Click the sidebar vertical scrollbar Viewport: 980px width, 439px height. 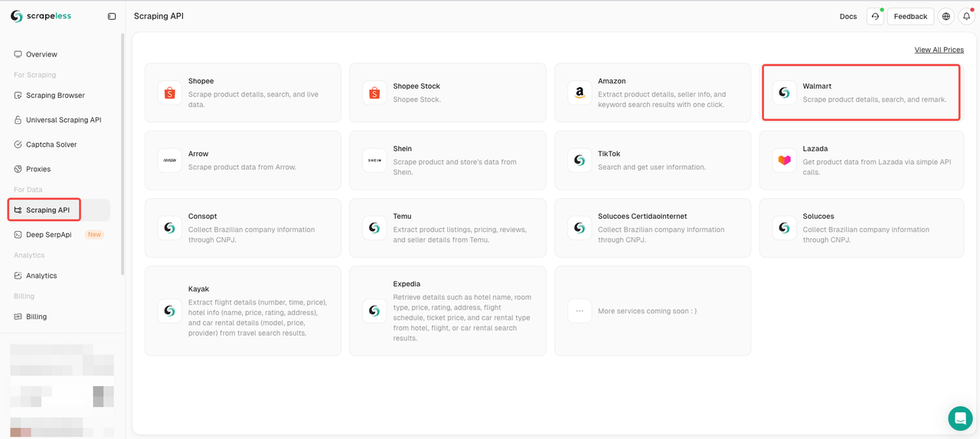122,153
